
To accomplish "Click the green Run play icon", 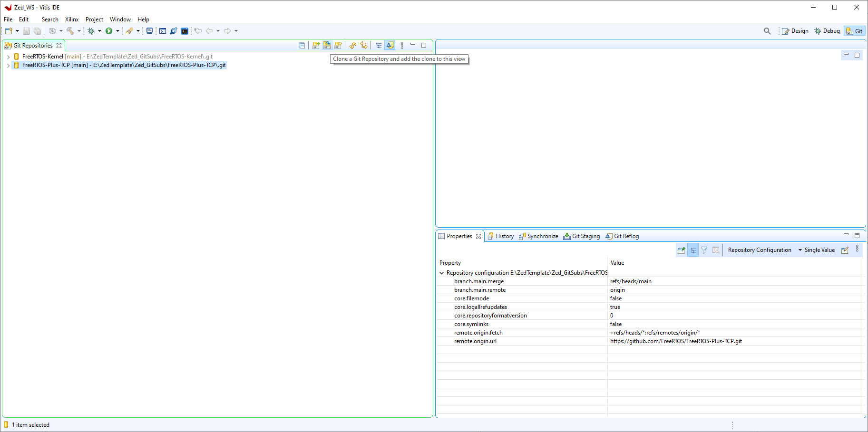I will point(109,31).
